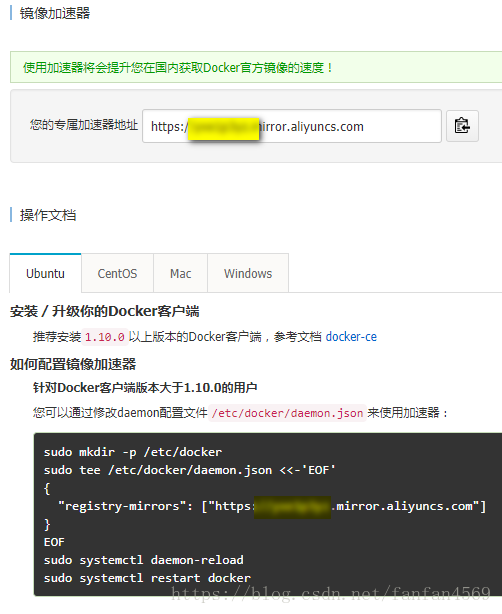Click the accelerator address input field
502x614 pixels.
(x=292, y=126)
